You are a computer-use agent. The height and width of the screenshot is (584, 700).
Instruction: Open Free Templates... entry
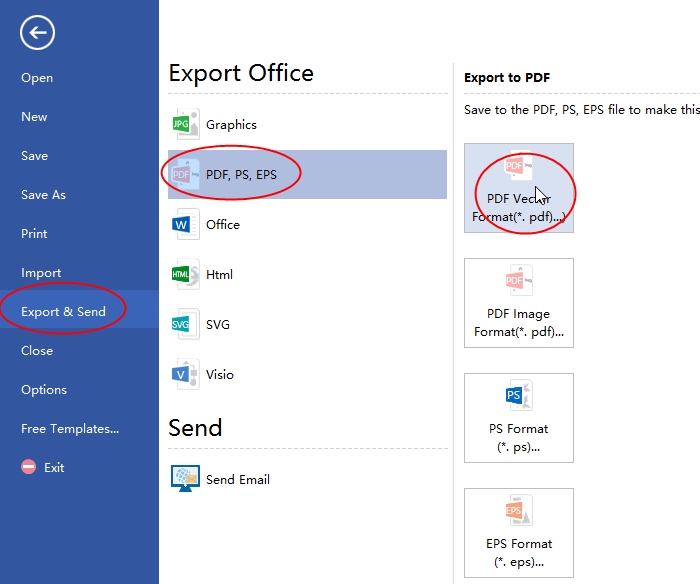70,429
